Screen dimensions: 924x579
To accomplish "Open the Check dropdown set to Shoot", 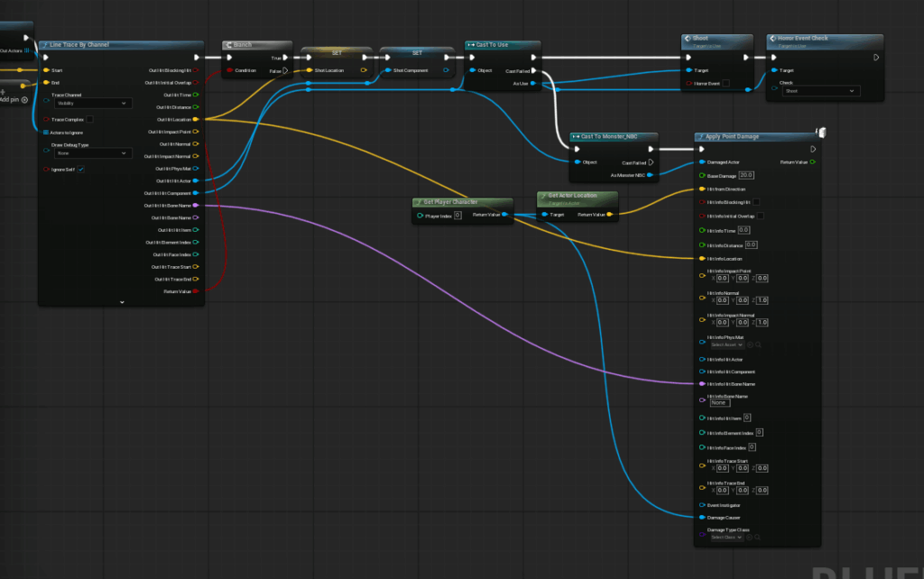I will pyautogui.click(x=820, y=91).
